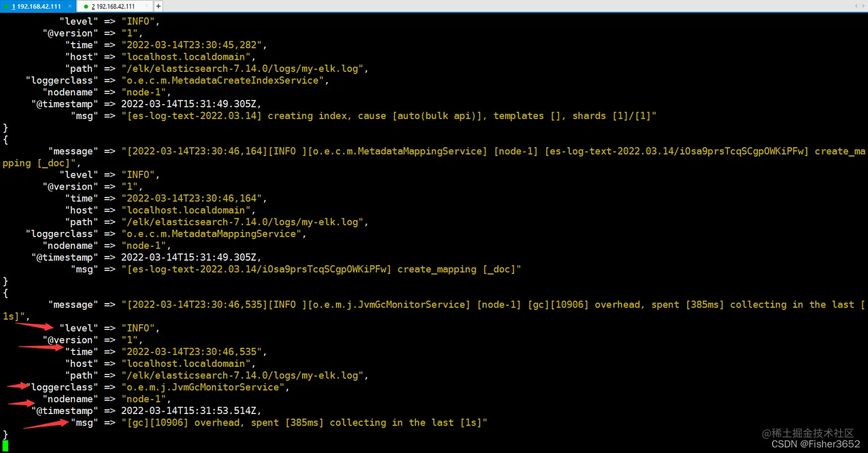This screenshot has width=868, height=453.
Task: Click "time" key beside 2022-03-14T23:30:46,535
Action: point(82,352)
